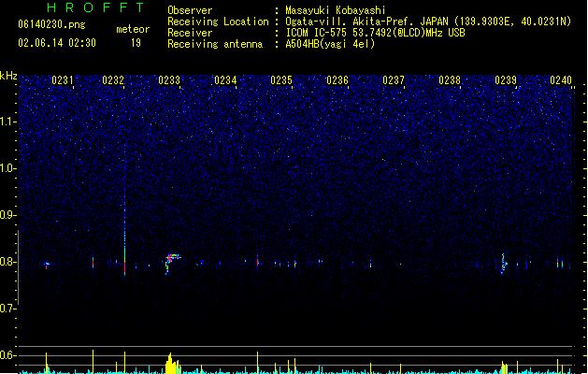Click the tall vertical meteor echo at 0232
This screenshot has height=374, width=588.
click(x=125, y=233)
